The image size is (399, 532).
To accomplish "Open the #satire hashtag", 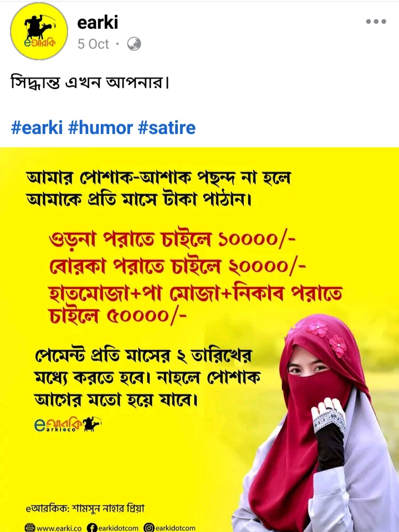I will 167,128.
